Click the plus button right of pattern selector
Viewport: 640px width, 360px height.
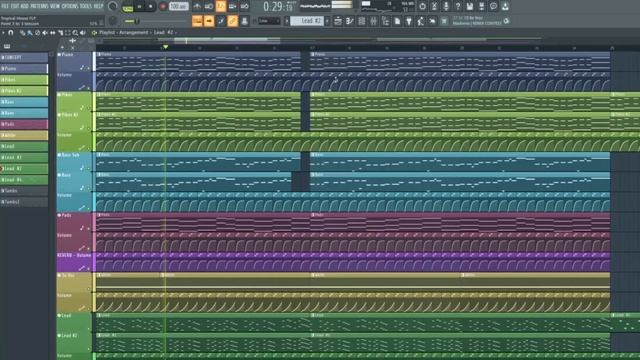pos(328,21)
